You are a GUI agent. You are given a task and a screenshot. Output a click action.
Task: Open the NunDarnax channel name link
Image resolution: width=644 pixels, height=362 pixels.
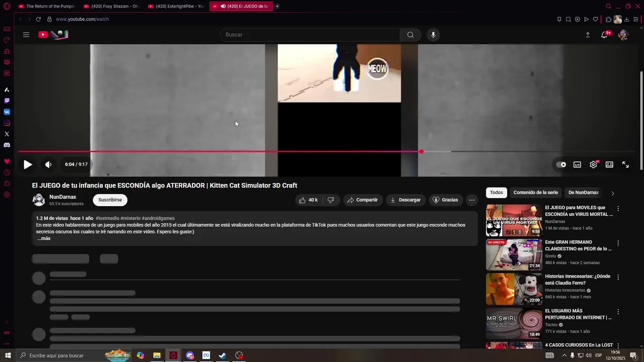pyautogui.click(x=63, y=197)
